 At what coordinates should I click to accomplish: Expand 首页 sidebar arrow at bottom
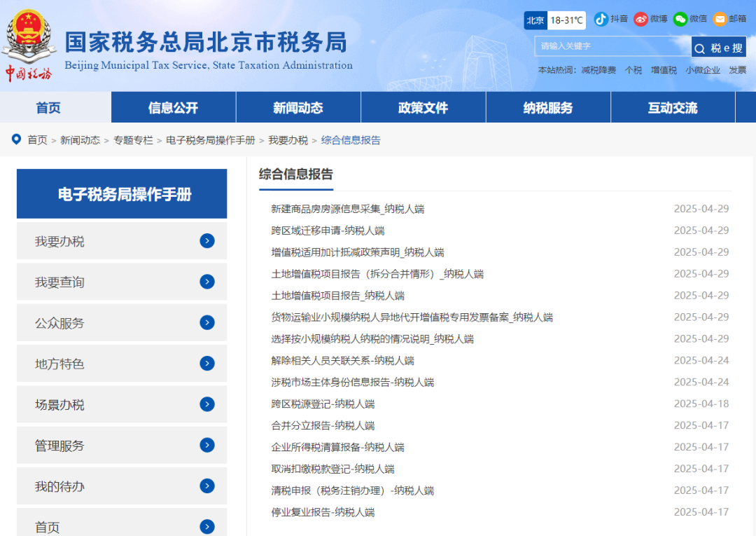207,526
